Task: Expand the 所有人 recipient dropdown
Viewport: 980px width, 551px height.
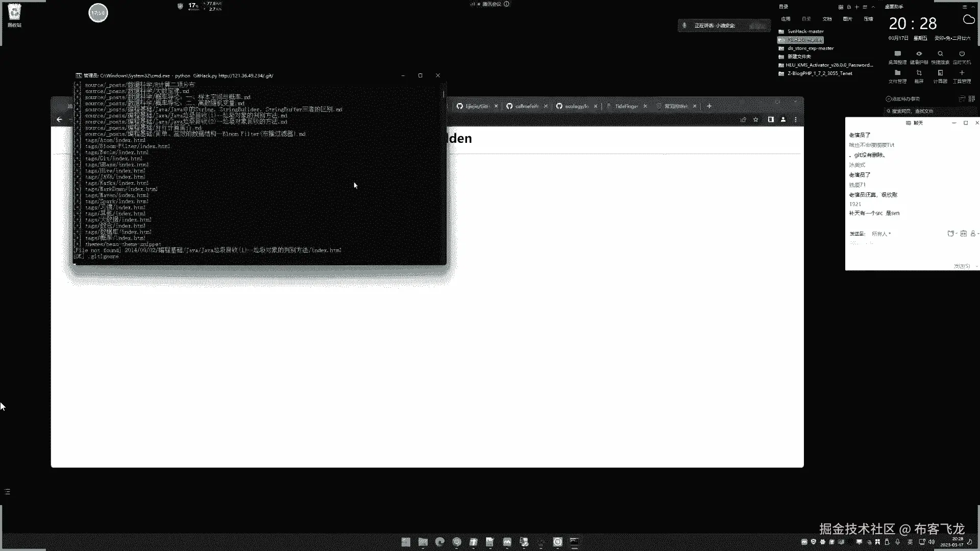Action: [x=881, y=234]
